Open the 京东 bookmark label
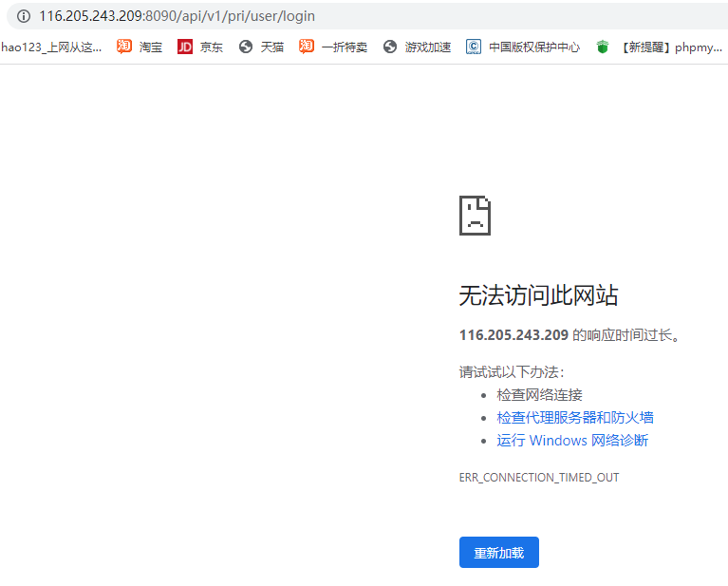This screenshot has width=728, height=586. tap(212, 47)
